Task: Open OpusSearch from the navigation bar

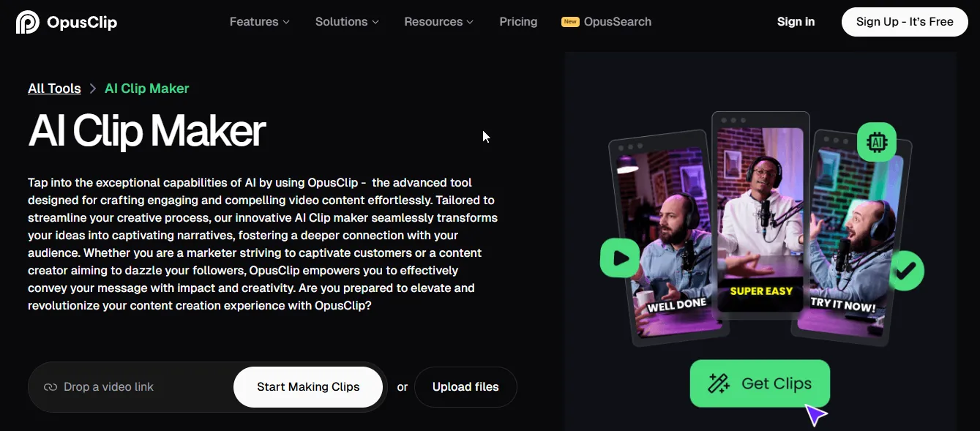Action: pyautogui.click(x=617, y=22)
